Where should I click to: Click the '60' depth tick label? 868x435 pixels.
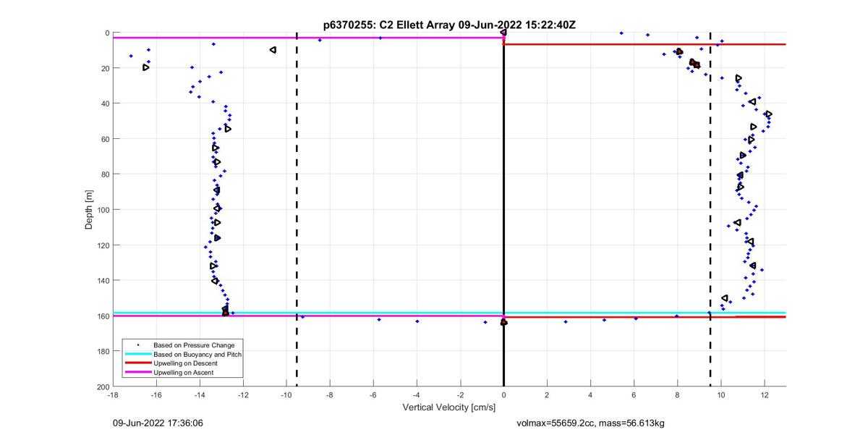coord(105,139)
